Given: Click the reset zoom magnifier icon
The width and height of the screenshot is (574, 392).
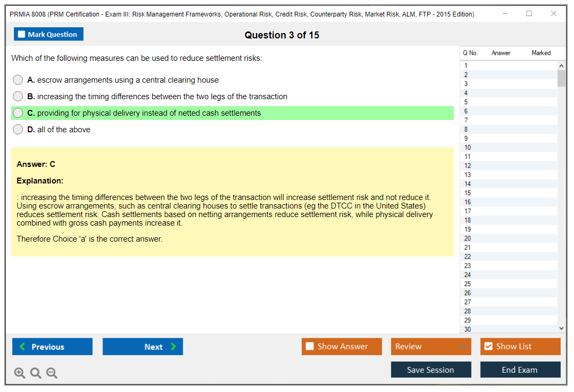Looking at the screenshot, I should [36, 373].
